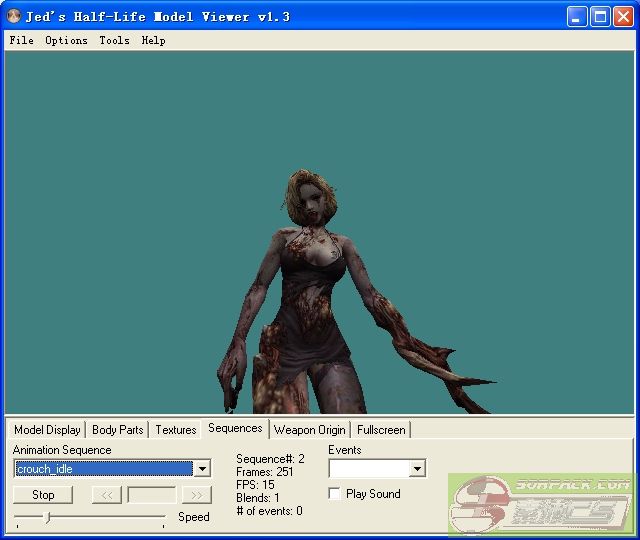Click the app icon in the title bar
This screenshot has height=540, width=640.
click(x=14, y=17)
